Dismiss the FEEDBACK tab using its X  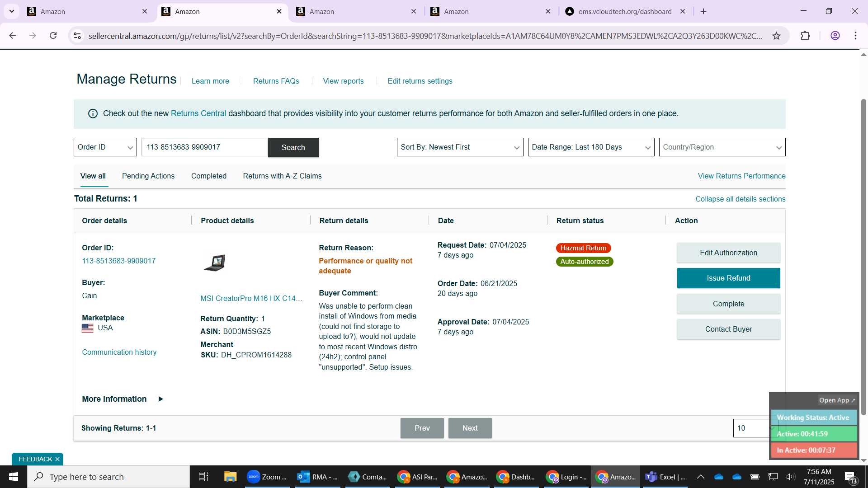(x=57, y=459)
